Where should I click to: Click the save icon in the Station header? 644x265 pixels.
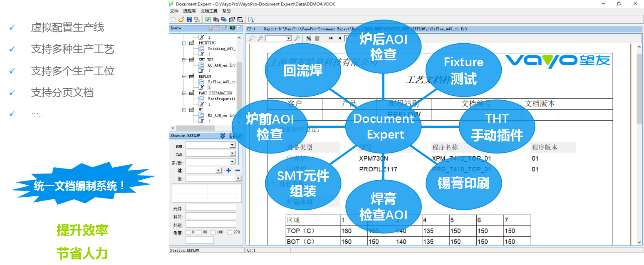tap(232, 136)
